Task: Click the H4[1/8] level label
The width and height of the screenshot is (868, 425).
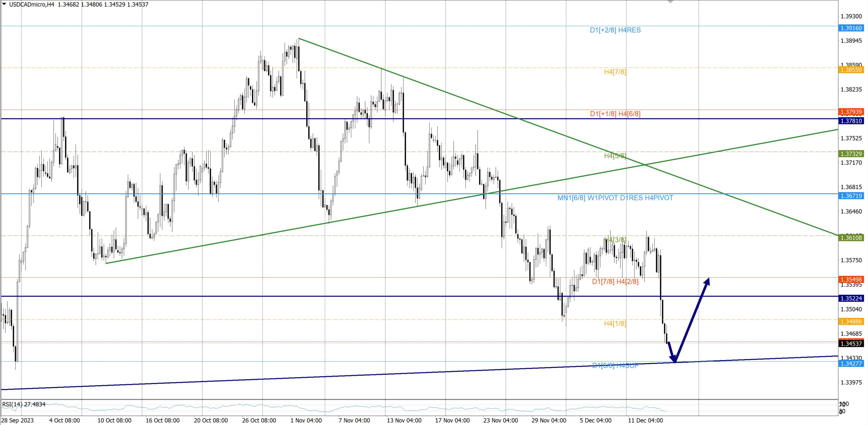Action: tap(615, 324)
